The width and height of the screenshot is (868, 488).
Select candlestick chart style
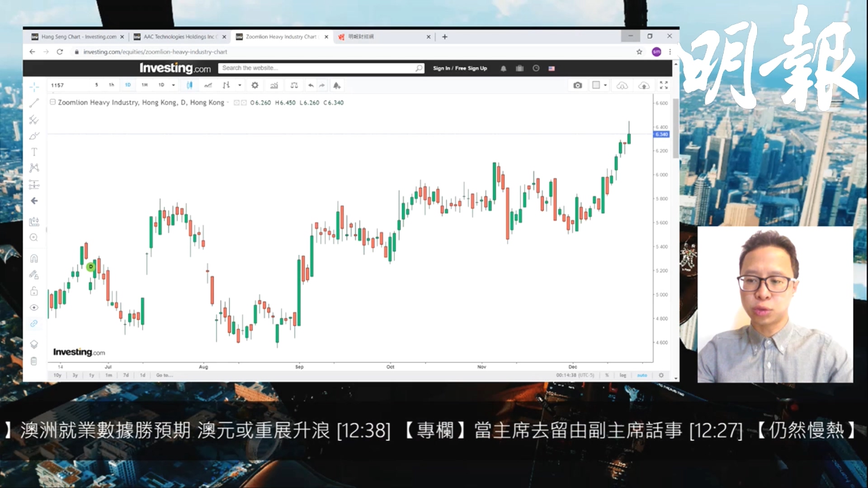pyautogui.click(x=189, y=85)
